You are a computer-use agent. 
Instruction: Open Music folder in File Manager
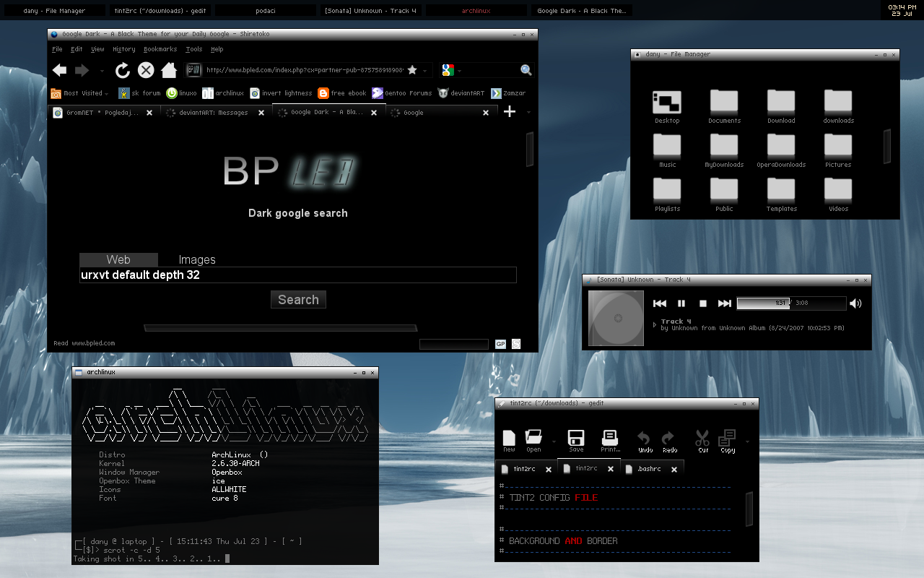[668, 151]
